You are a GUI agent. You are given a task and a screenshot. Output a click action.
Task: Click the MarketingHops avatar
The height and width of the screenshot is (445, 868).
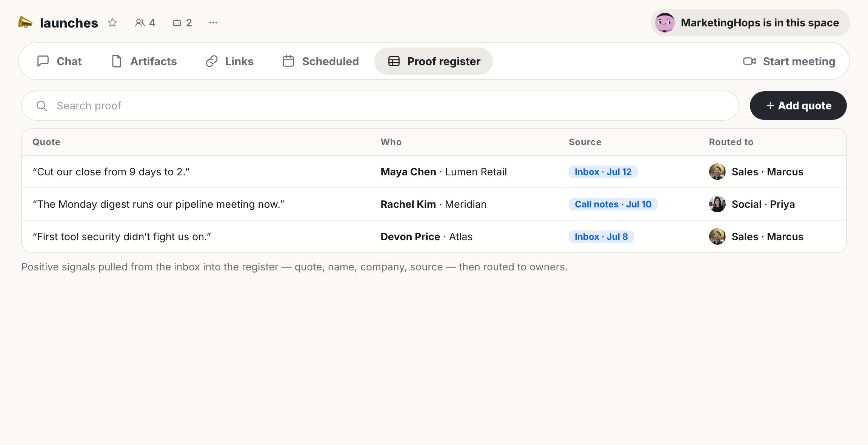tap(665, 23)
